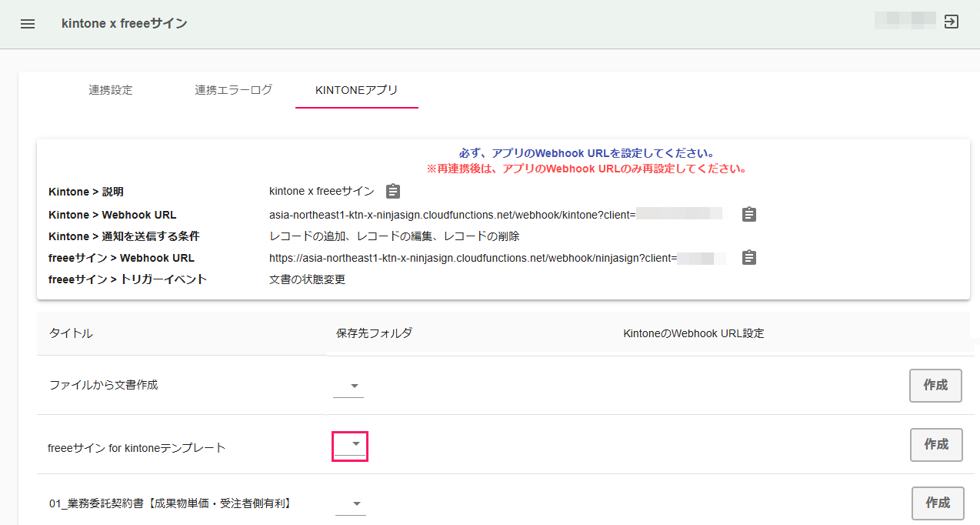Switch to the 連携エラーログ tab
Image resolution: width=980 pixels, height=525 pixels.
[234, 90]
